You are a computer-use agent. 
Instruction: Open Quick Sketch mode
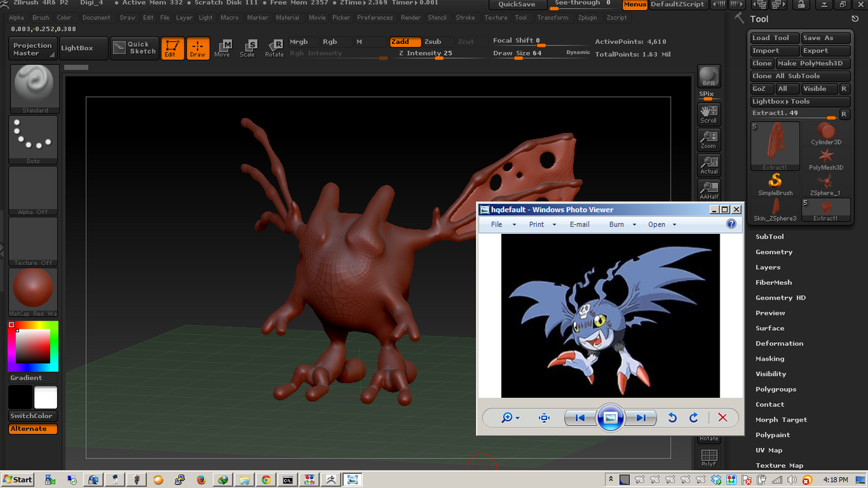[x=134, y=48]
